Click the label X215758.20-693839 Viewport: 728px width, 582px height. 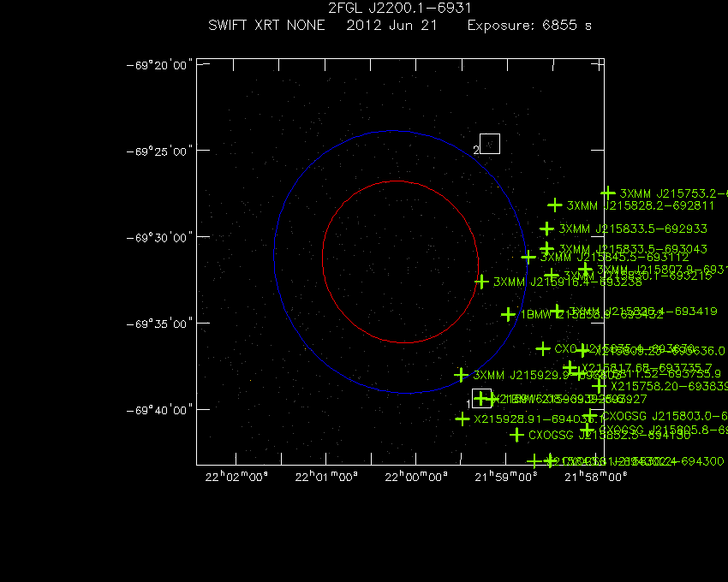(x=669, y=387)
